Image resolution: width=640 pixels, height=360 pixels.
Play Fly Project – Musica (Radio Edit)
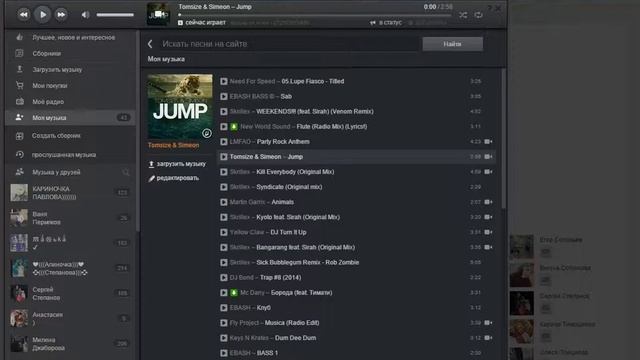coord(224,323)
